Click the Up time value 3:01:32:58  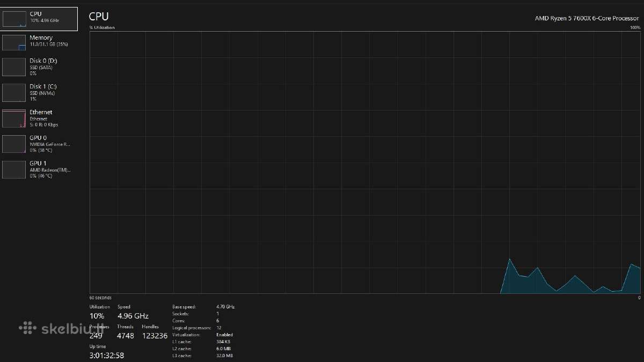[107, 355]
